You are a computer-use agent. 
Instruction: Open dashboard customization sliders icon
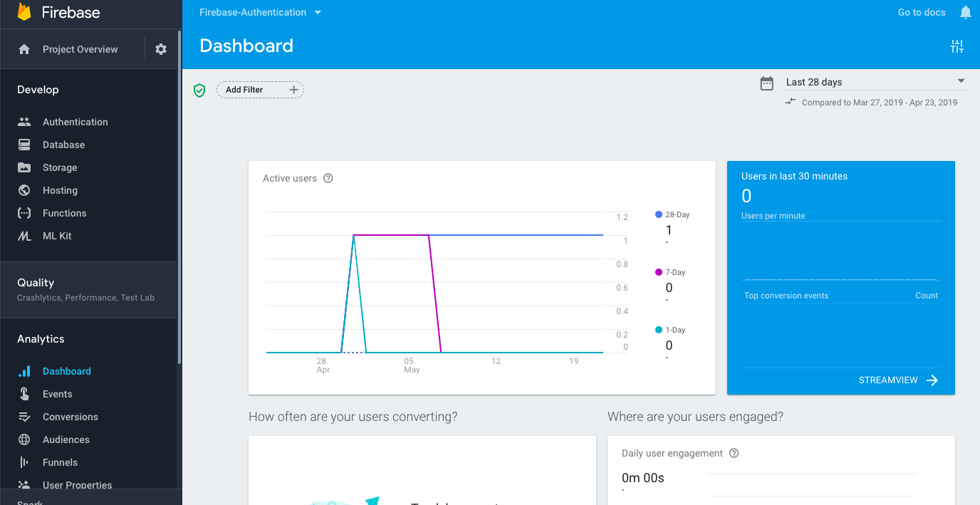coord(957,46)
